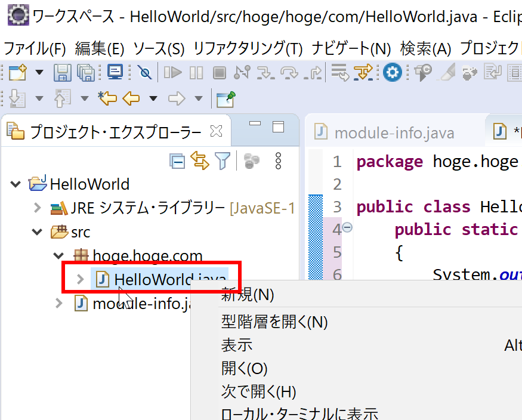Click the Last Edit Location arrow icon
The width and height of the screenshot is (522, 420).
click(107, 98)
